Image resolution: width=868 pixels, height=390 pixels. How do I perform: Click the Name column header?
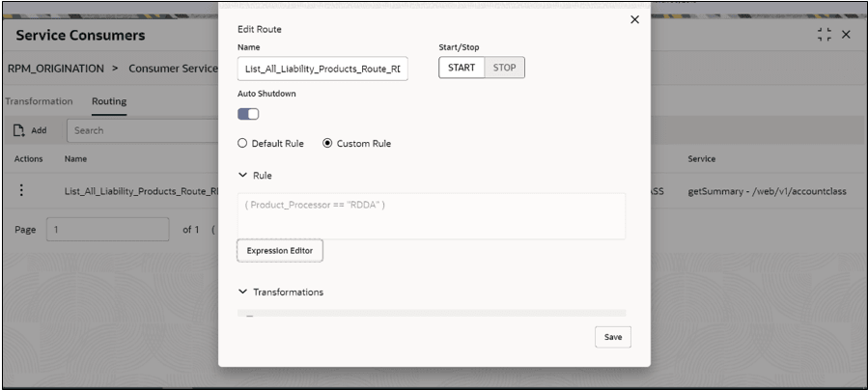[x=75, y=158]
